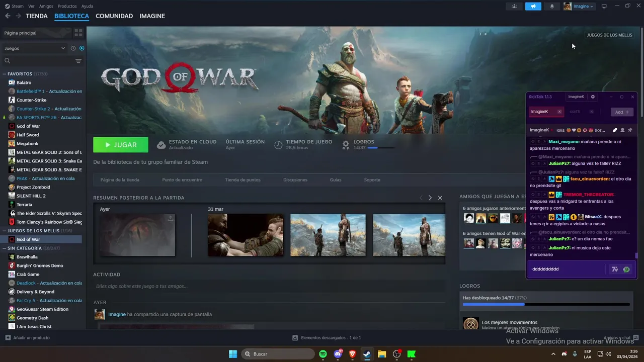Click the Add button in KickTalk
The image size is (644, 362).
pyautogui.click(x=622, y=112)
